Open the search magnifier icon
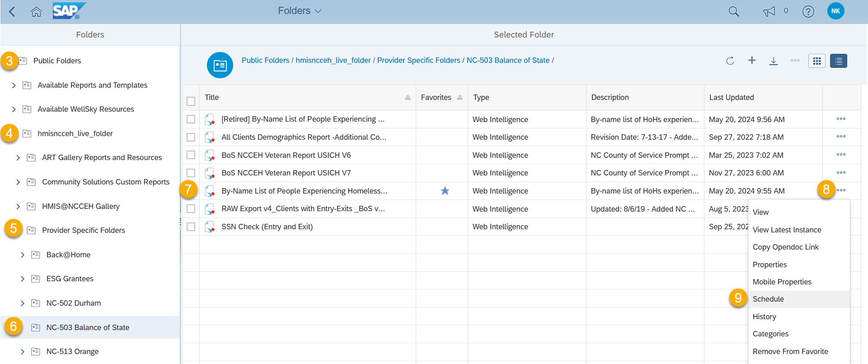This screenshot has height=364, width=868. point(734,12)
